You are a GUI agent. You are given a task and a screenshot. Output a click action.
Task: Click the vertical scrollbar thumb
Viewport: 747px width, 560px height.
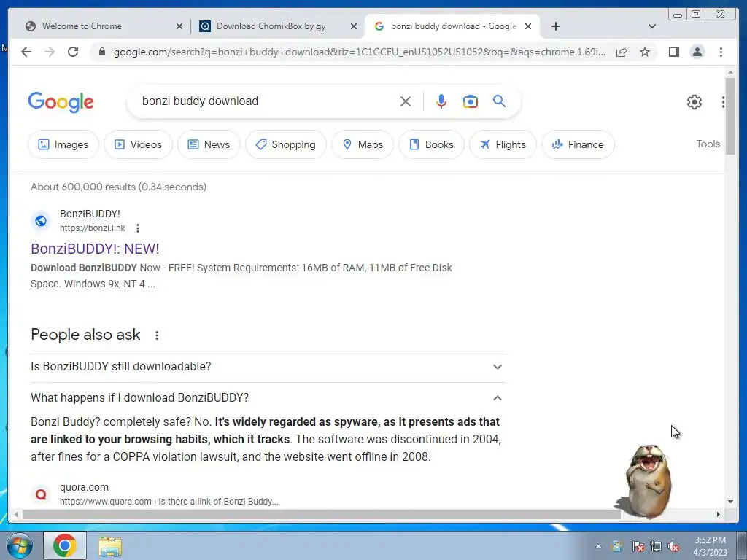point(730,116)
